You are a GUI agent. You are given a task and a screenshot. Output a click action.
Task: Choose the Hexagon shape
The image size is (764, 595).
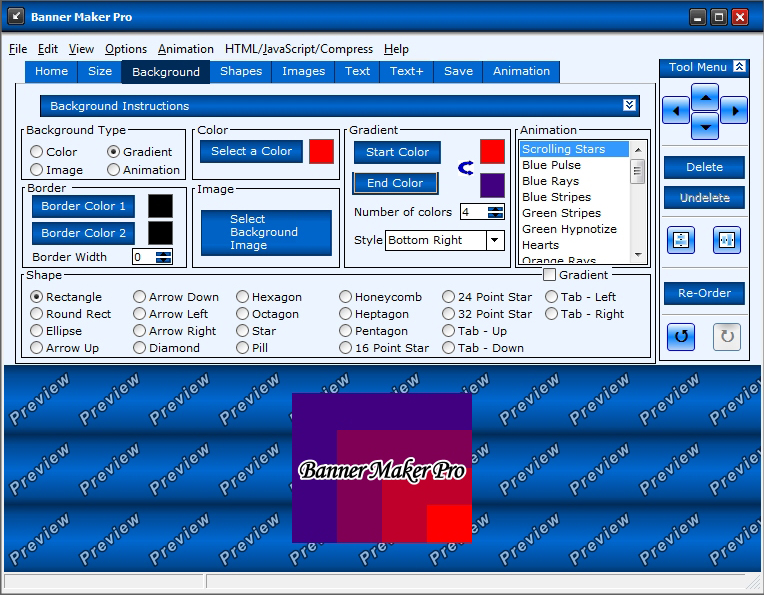click(x=269, y=297)
